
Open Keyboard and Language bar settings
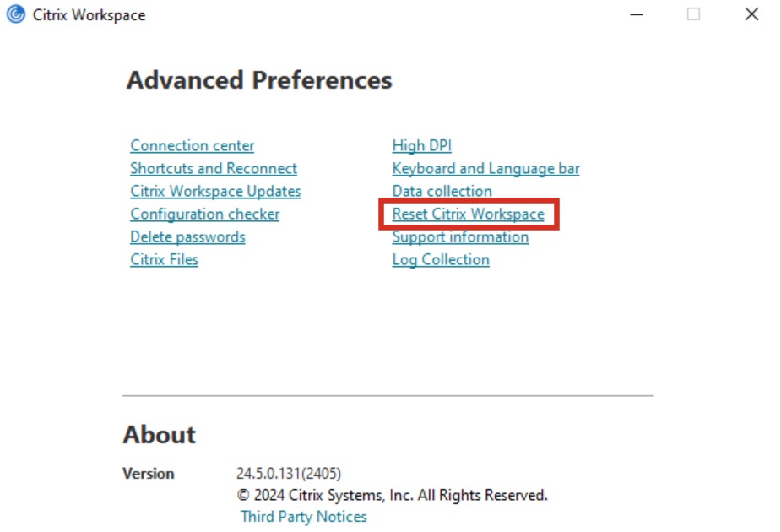click(485, 168)
